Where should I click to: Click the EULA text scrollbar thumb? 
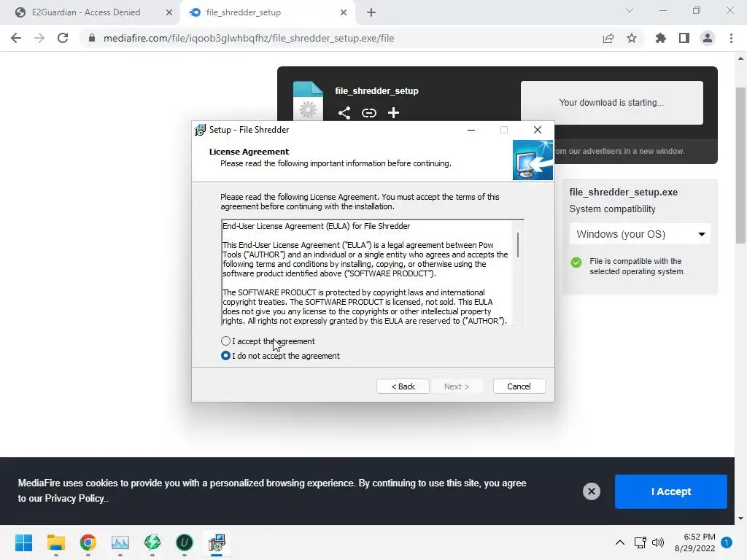(x=518, y=245)
